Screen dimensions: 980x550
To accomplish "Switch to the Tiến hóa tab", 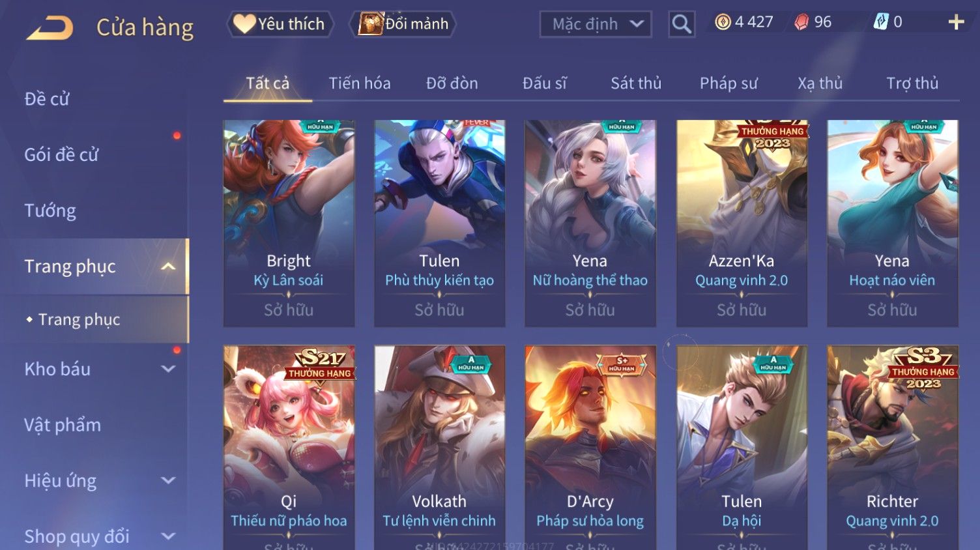I will pyautogui.click(x=360, y=83).
